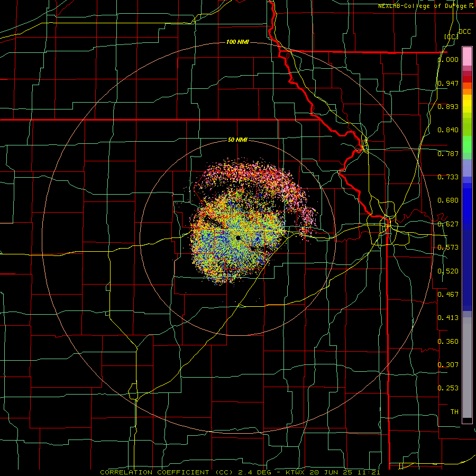Click the "2.4 DEG" elevation angle in footer

point(254,472)
